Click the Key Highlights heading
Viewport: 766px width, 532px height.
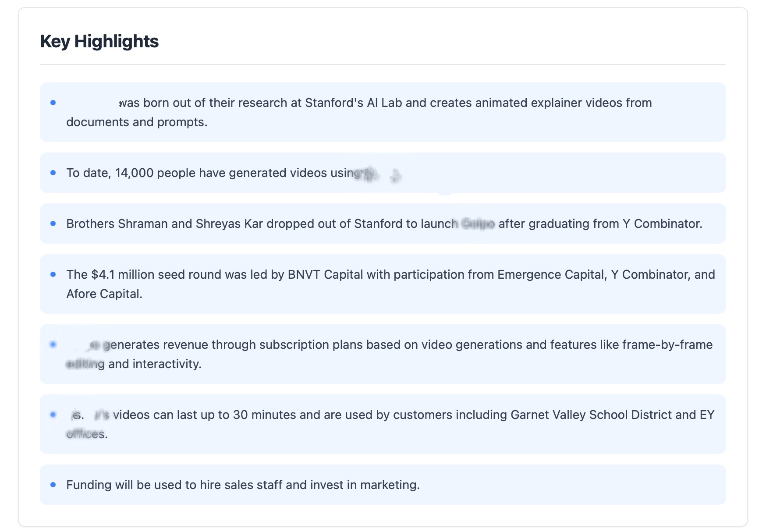click(99, 42)
